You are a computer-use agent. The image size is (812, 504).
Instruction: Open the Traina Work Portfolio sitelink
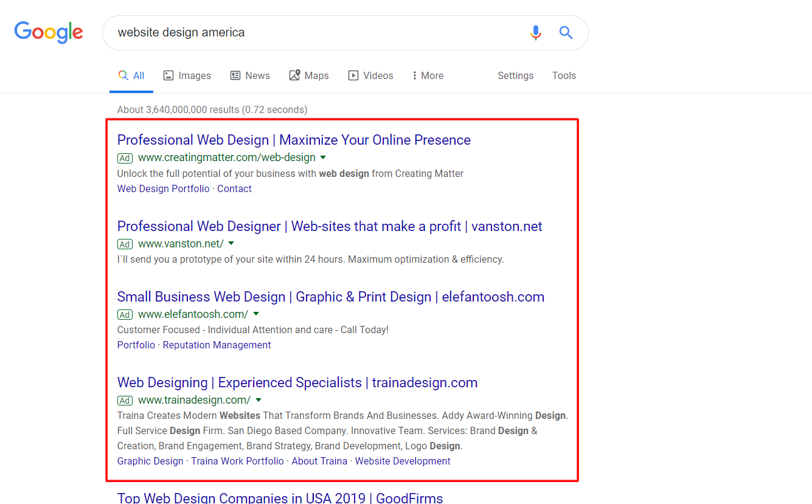click(x=237, y=461)
